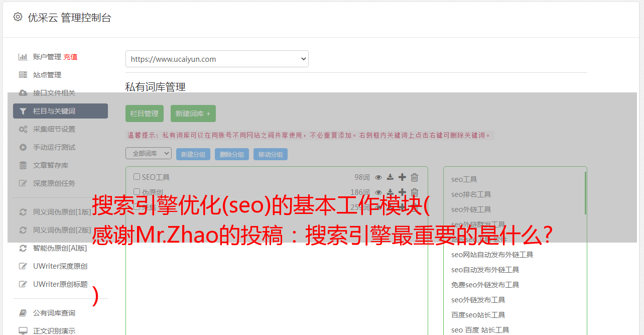Click the gears icon for 采集细节设置
This screenshot has width=644, height=335.
(x=23, y=129)
